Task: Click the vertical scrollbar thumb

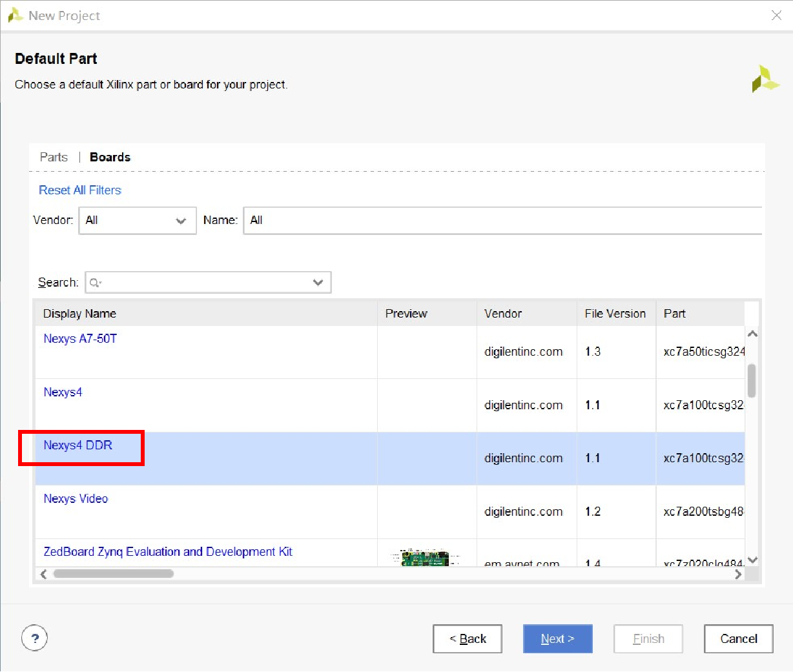Action: click(x=752, y=381)
